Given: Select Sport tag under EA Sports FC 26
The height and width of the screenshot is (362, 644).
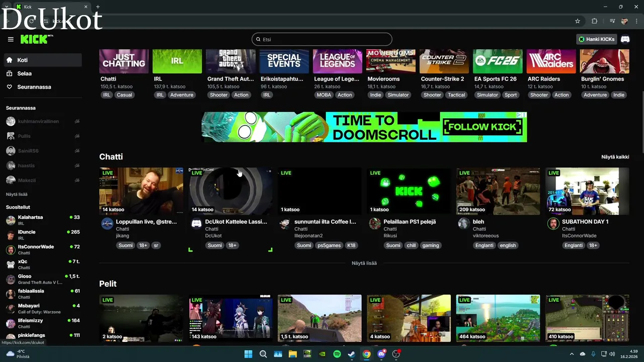Looking at the screenshot, I should 511,95.
